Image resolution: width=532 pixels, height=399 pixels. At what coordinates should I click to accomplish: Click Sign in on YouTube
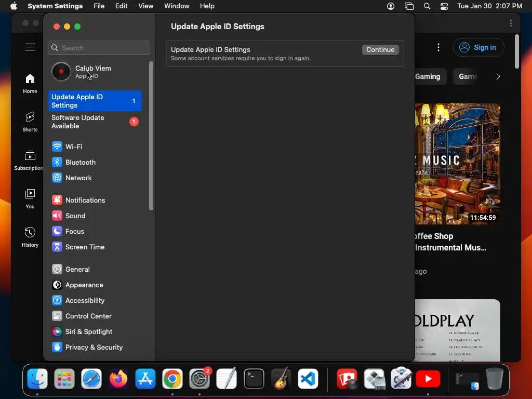pos(478,47)
